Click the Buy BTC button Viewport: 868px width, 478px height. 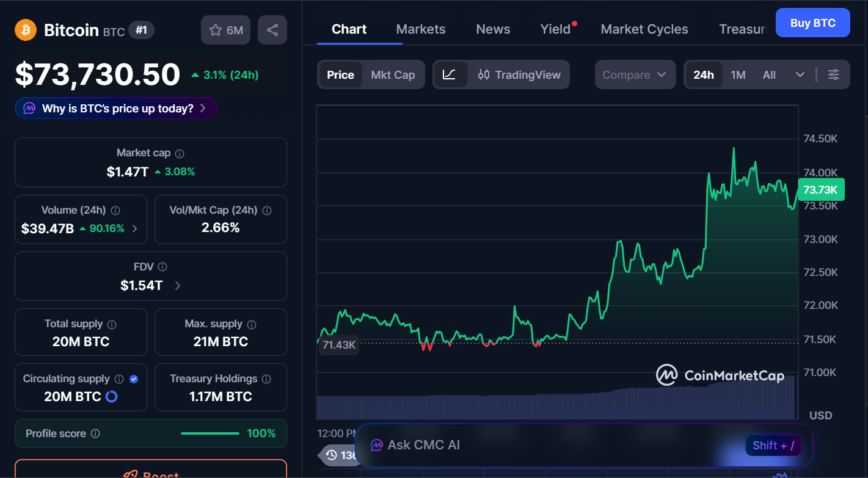tap(812, 23)
